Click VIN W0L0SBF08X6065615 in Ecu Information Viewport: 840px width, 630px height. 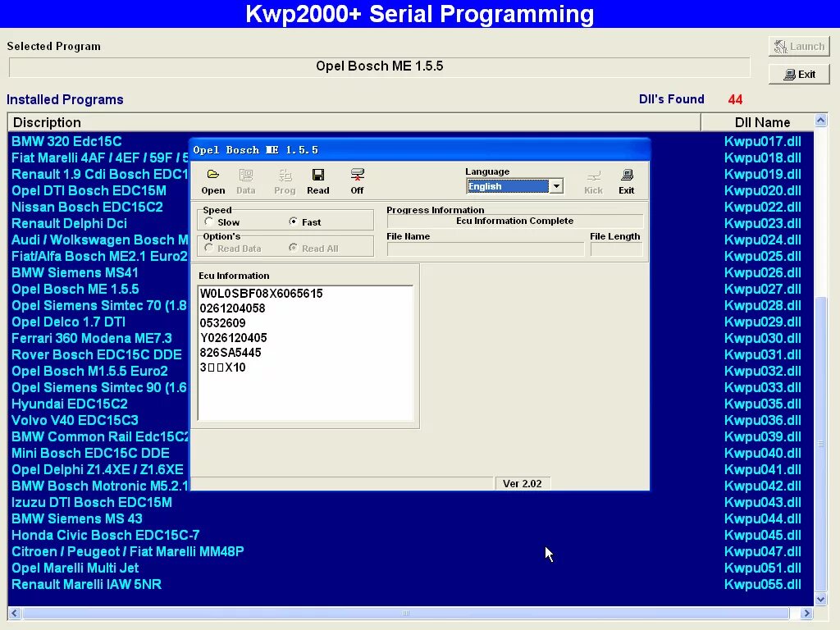pyautogui.click(x=262, y=294)
